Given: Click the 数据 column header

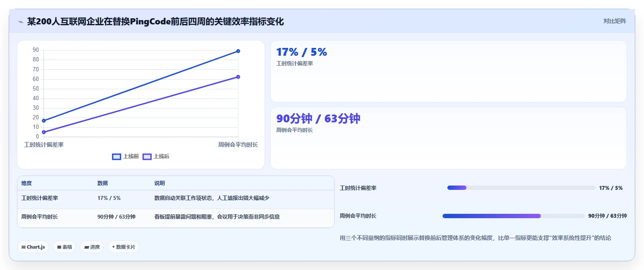Looking at the screenshot, I should (x=103, y=183).
